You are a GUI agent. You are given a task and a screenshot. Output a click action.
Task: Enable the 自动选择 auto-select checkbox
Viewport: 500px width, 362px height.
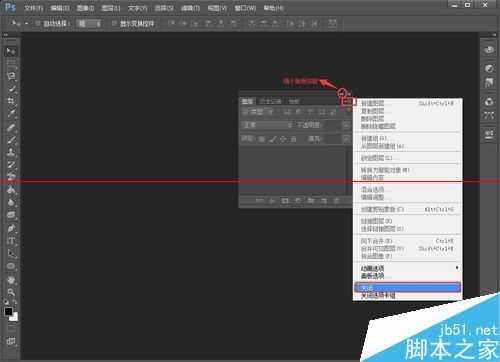point(38,23)
